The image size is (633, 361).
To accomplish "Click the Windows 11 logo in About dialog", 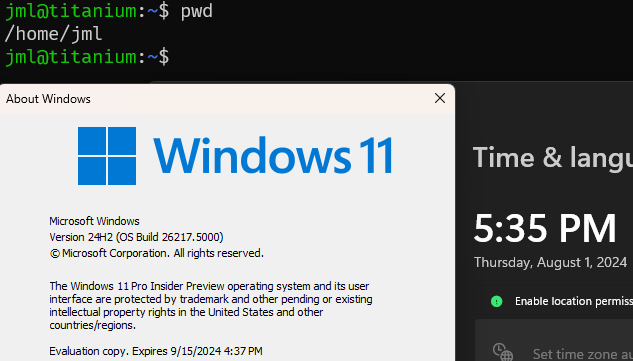I will point(235,156).
